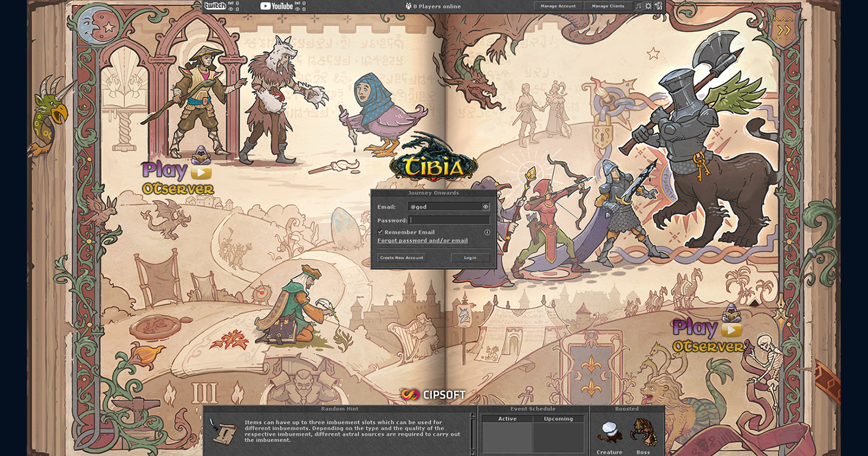Click the double-arrow shield icon
The height and width of the screenshot is (456, 868).
pyautogui.click(x=784, y=30)
